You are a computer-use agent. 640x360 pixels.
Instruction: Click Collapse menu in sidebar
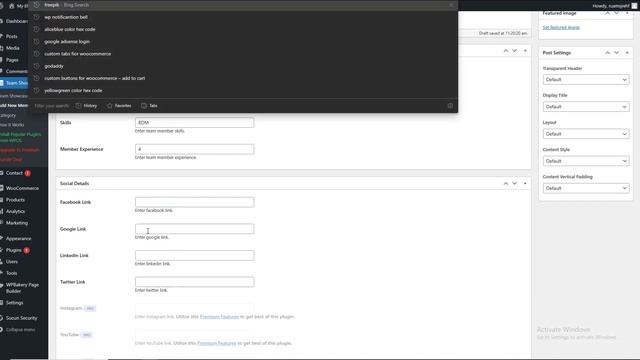pos(20,329)
